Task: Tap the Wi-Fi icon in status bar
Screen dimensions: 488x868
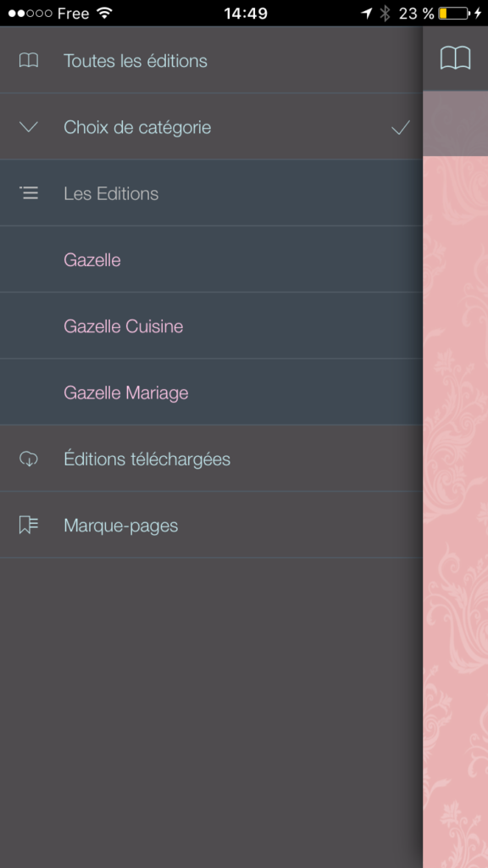Action: [104, 14]
